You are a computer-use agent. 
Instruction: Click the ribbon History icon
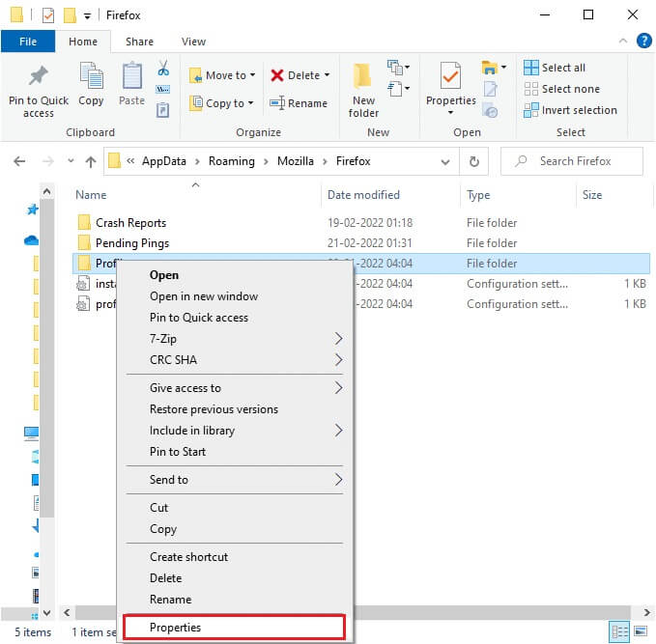[490, 110]
